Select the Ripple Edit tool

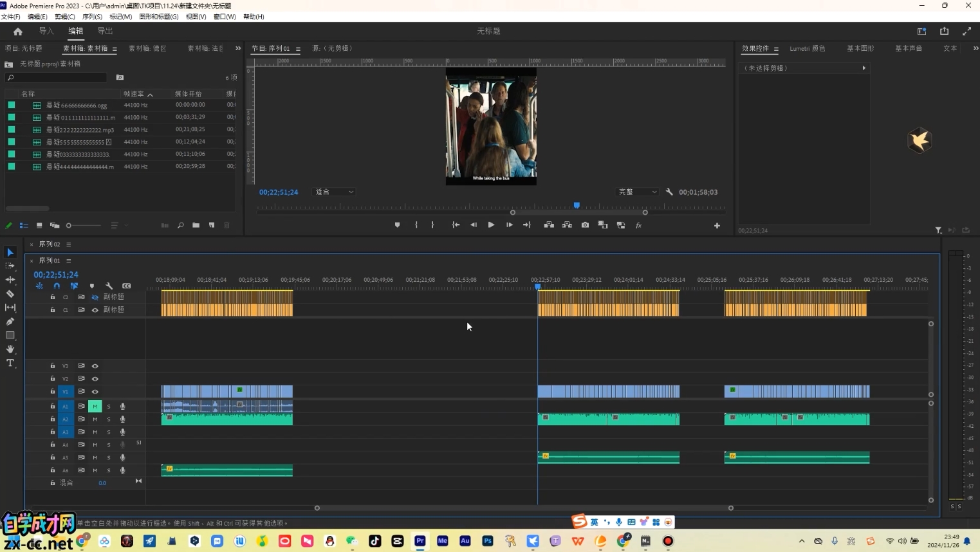[10, 280]
